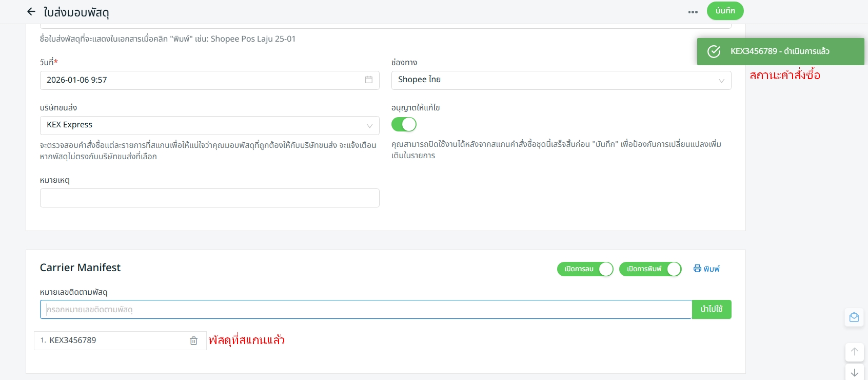Screen dimensions: 868x380
Task: Open the mail envelope floating icon
Action: pyautogui.click(x=854, y=317)
